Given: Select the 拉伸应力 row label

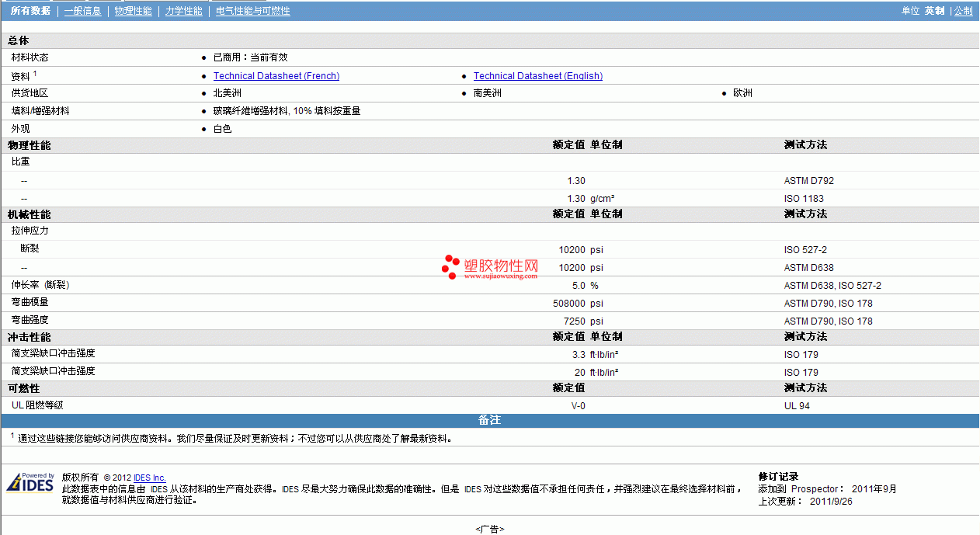Looking at the screenshot, I should click(30, 231).
